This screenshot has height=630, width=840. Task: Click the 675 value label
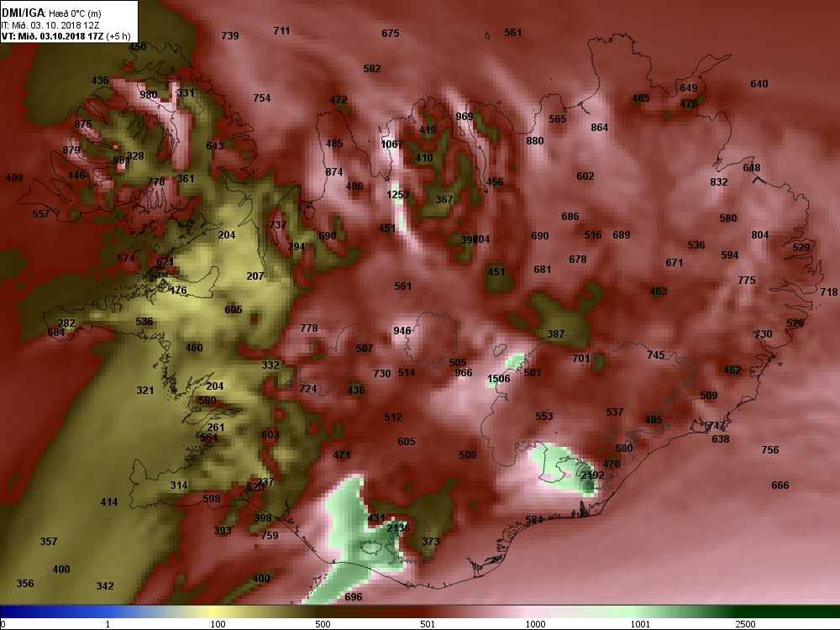tap(390, 34)
